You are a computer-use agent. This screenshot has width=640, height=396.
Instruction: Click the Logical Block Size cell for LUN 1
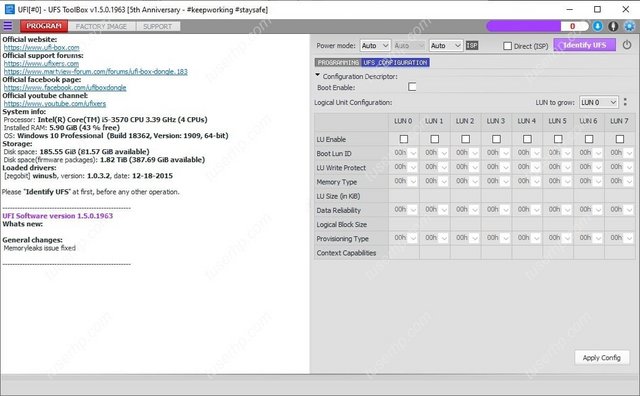[x=435, y=225]
